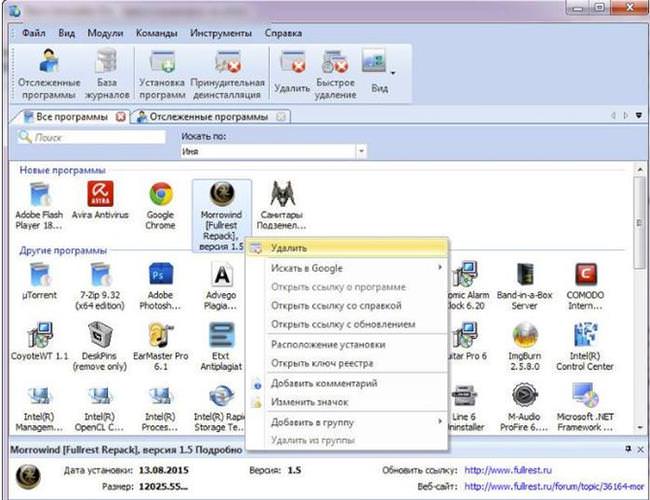
Task: Switch to Все программы tab
Action: (x=72, y=117)
